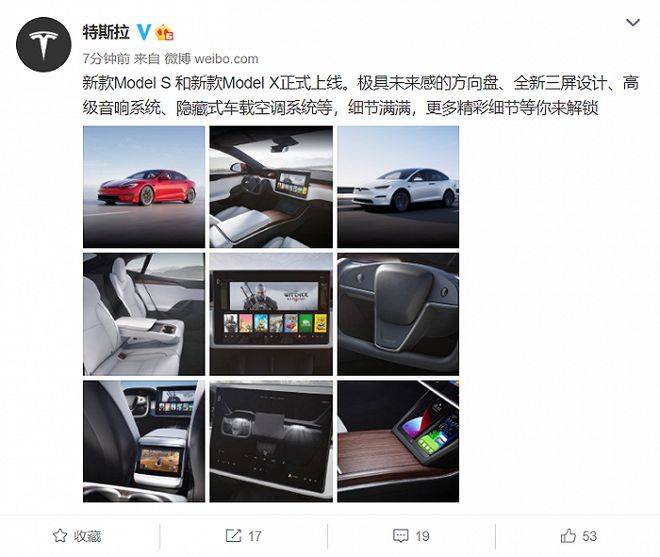660x557 pixels.
Task: Open the comments bubble icon
Action: click(400, 536)
